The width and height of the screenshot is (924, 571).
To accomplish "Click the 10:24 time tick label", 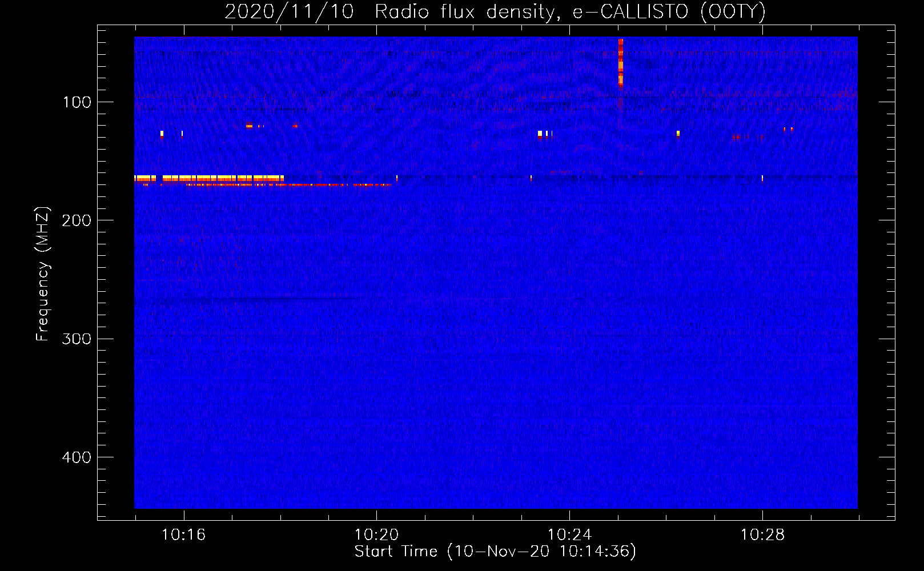I will 569,535.
